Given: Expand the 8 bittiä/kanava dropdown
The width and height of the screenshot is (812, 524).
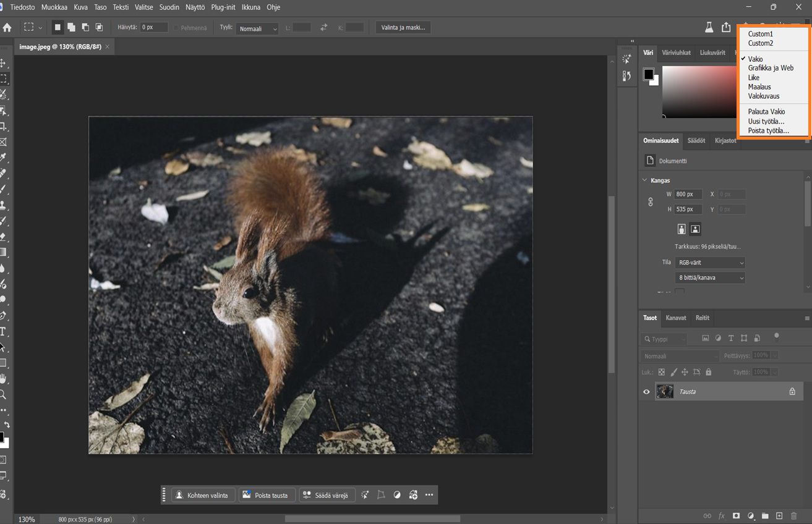Looking at the screenshot, I should pos(709,278).
